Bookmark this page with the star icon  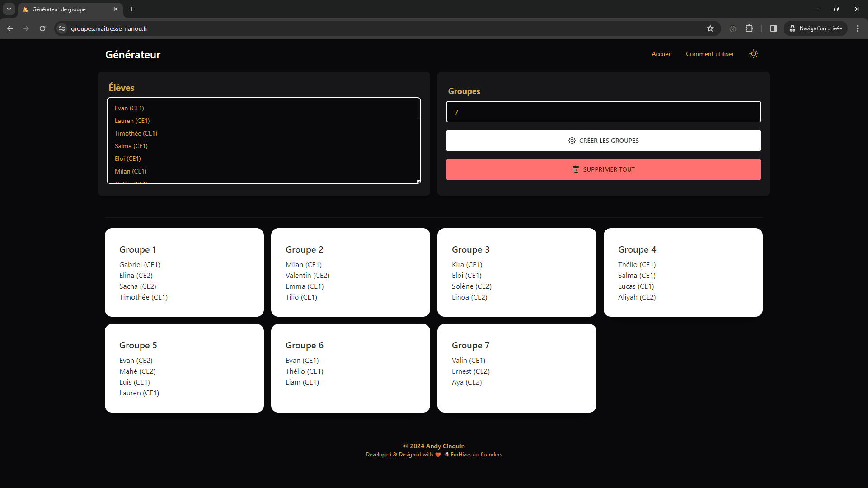(710, 28)
